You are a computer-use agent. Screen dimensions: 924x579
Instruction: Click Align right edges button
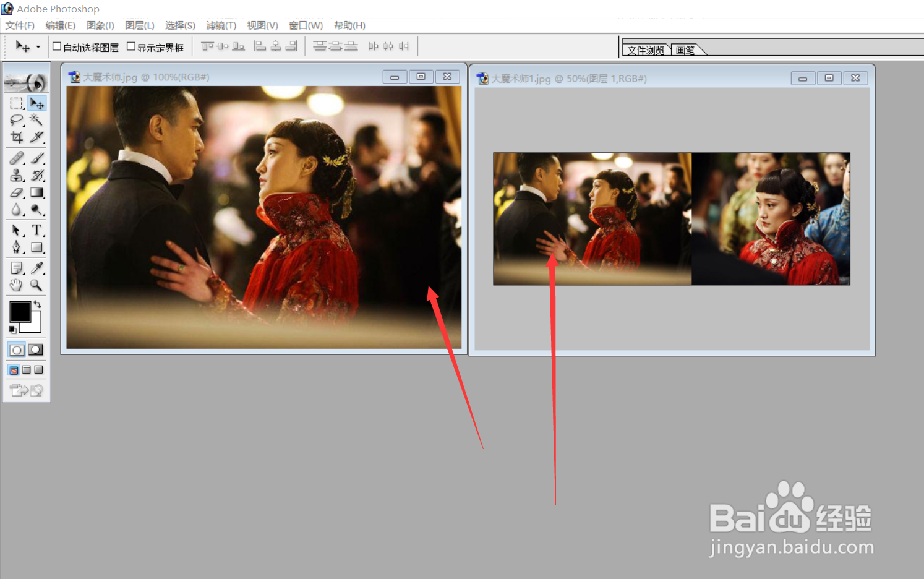(291, 46)
